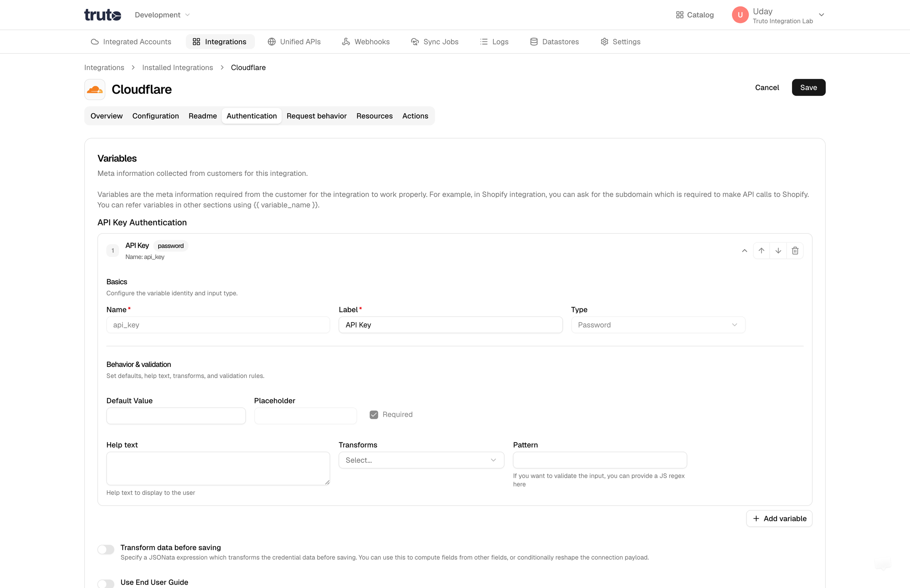Click the Truto logo

click(x=102, y=15)
